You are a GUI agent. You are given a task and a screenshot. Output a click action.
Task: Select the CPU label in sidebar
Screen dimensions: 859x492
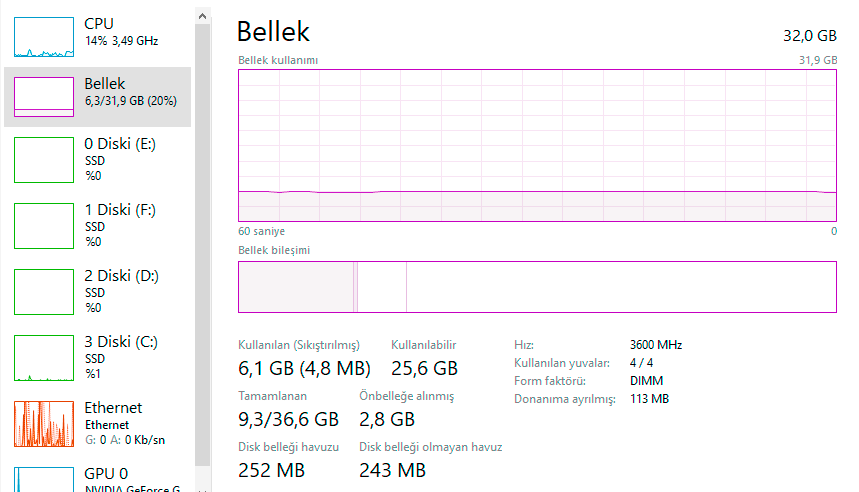click(x=99, y=23)
